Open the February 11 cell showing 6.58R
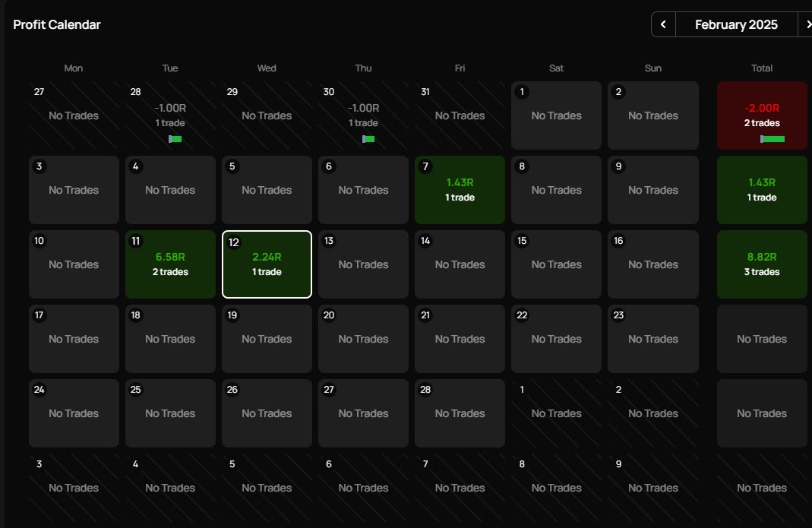Screen dimensions: 812x528 [170, 264]
